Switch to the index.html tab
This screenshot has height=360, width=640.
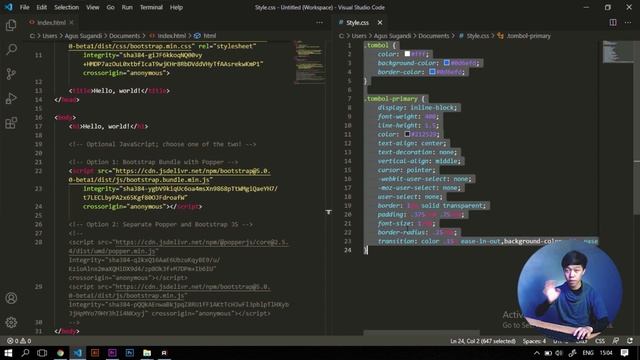51,22
